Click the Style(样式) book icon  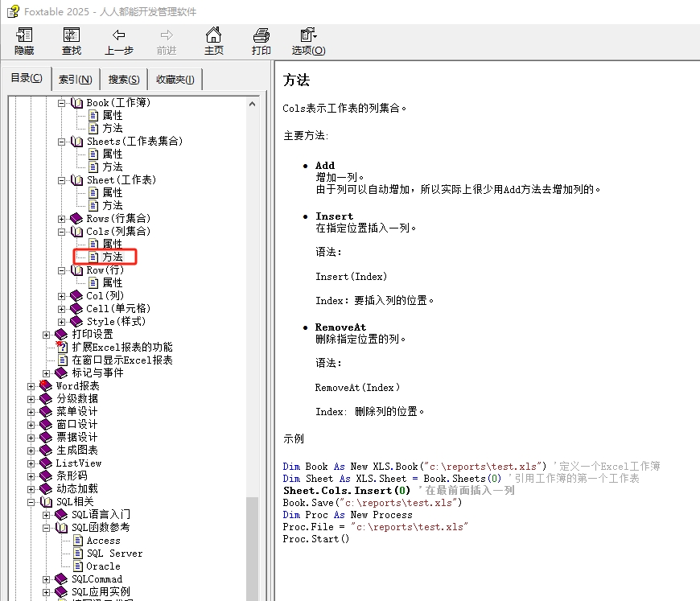[x=76, y=322]
